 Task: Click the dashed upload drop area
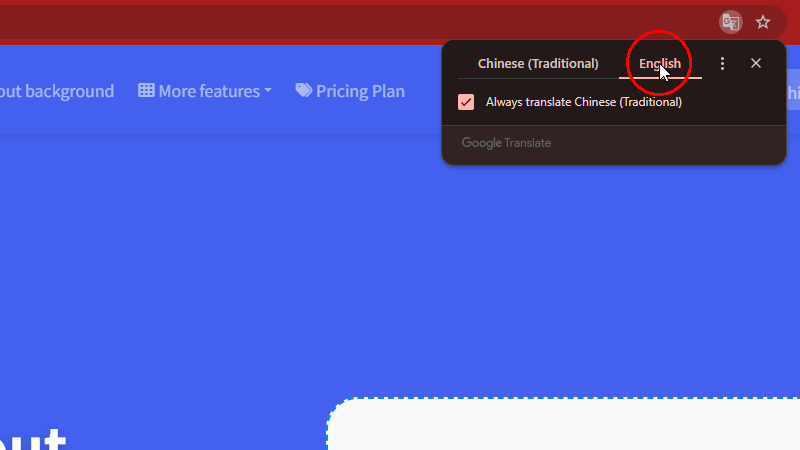(563, 424)
